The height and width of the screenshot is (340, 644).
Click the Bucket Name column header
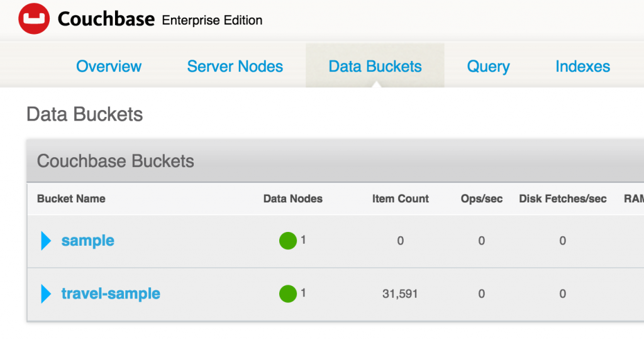(x=71, y=199)
